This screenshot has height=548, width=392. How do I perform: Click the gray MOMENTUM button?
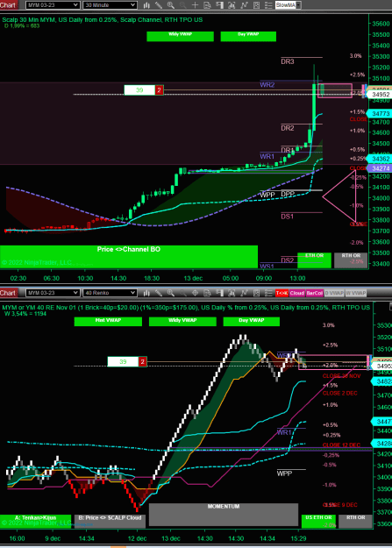point(224,515)
